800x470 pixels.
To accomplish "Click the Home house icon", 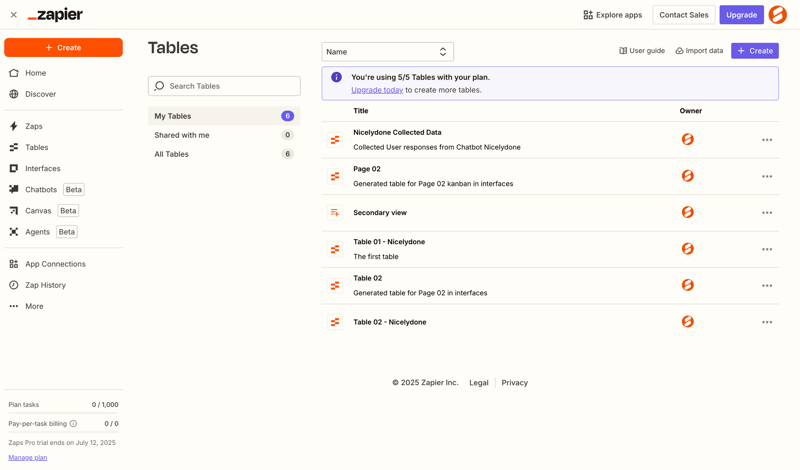I will (x=14, y=73).
